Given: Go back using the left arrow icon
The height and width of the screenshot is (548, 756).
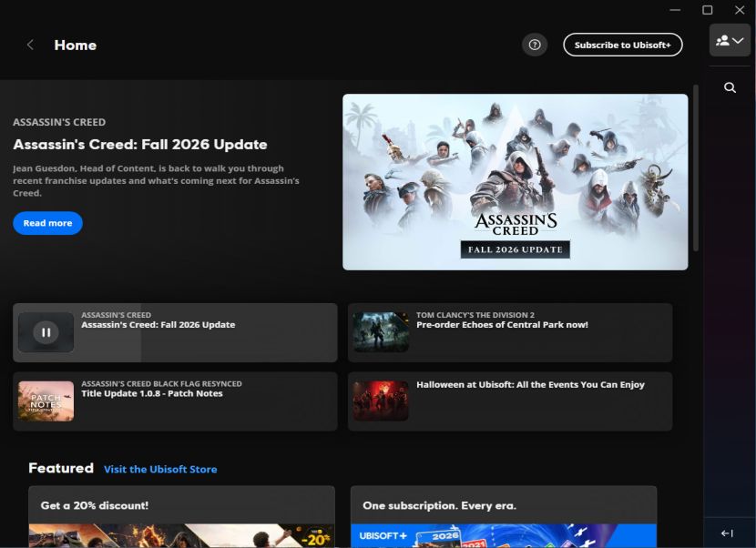Looking at the screenshot, I should click(x=30, y=45).
